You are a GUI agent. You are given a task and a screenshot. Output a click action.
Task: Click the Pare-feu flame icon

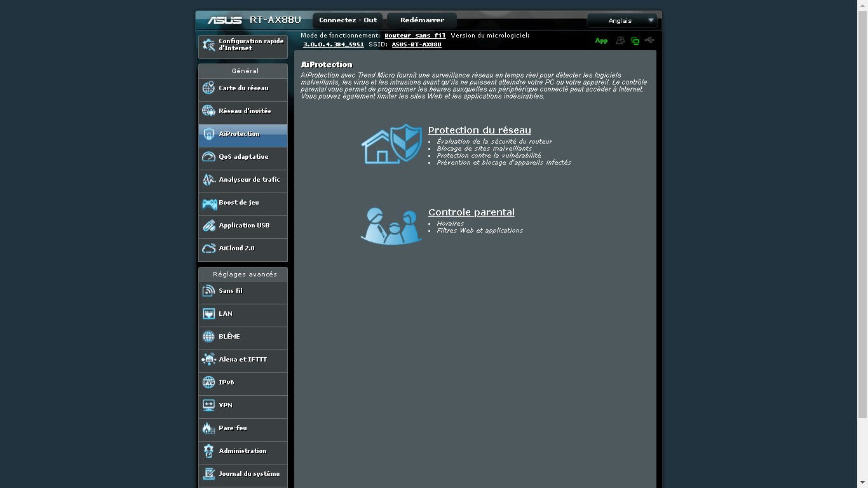tap(208, 428)
